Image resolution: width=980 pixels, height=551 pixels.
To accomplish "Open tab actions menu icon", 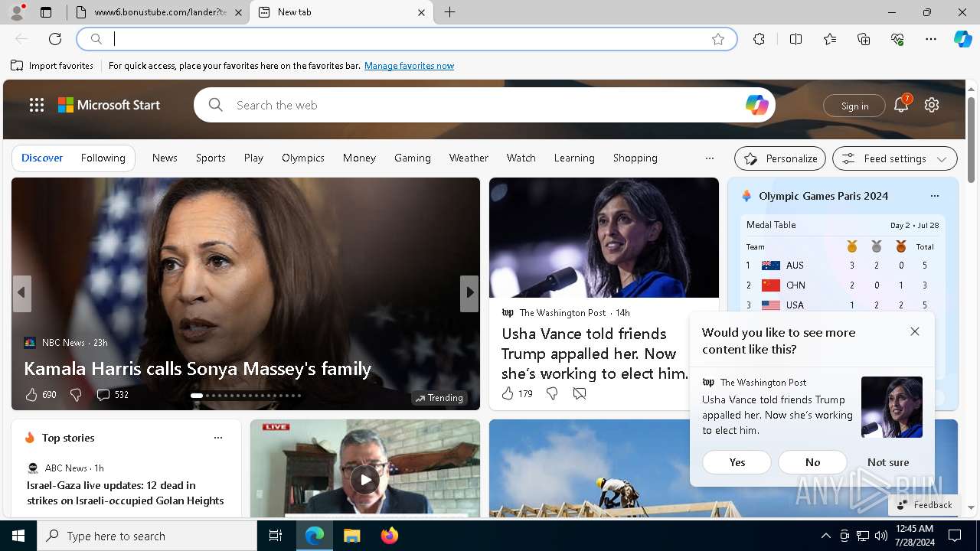I will point(46,12).
